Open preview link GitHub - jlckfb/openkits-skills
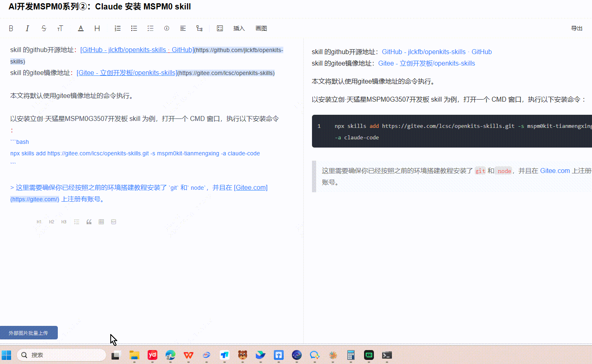Viewport: 592px width, 364px height. point(437,52)
